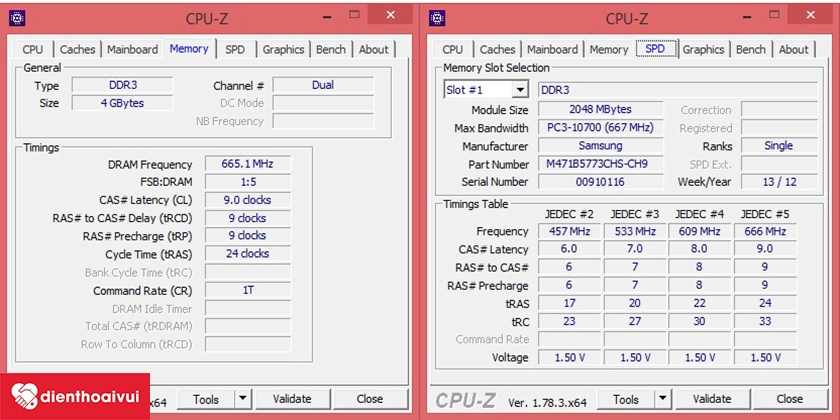840x420 pixels.
Task: Click the JEDEC #4 frequency 609 MHz
Action: (700, 231)
